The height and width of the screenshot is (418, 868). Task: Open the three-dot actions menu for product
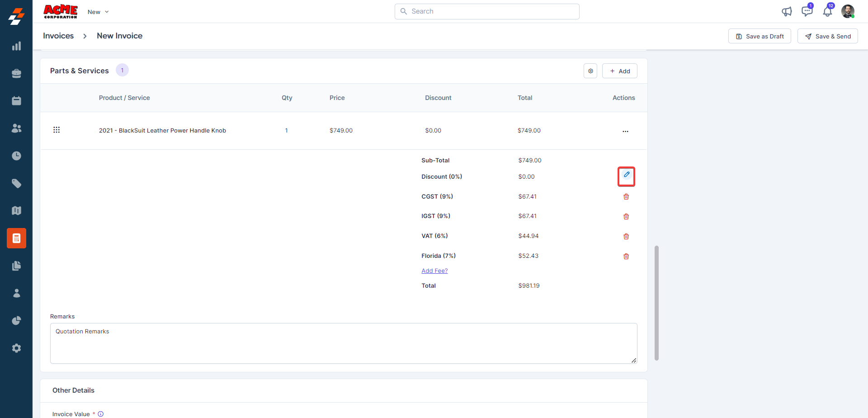tap(625, 131)
